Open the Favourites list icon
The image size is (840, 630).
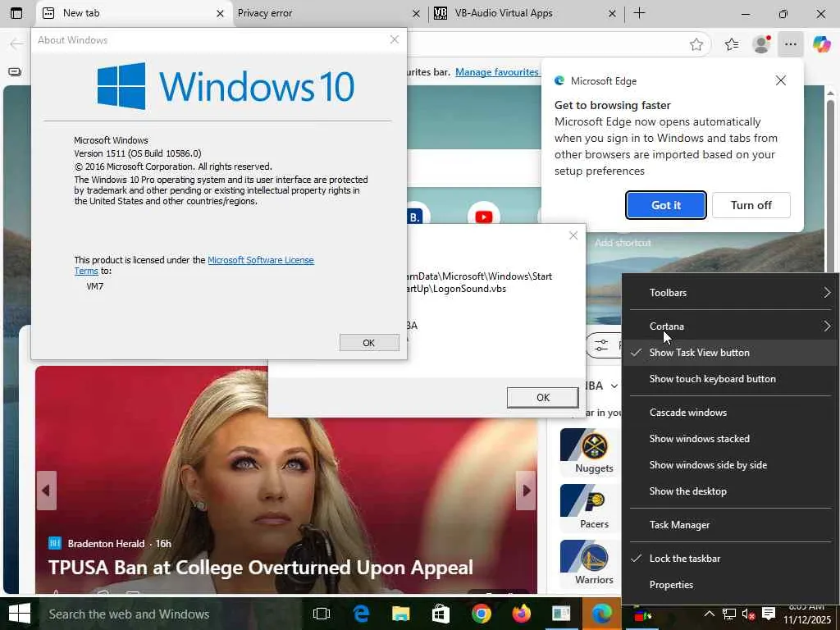pyautogui.click(x=732, y=44)
